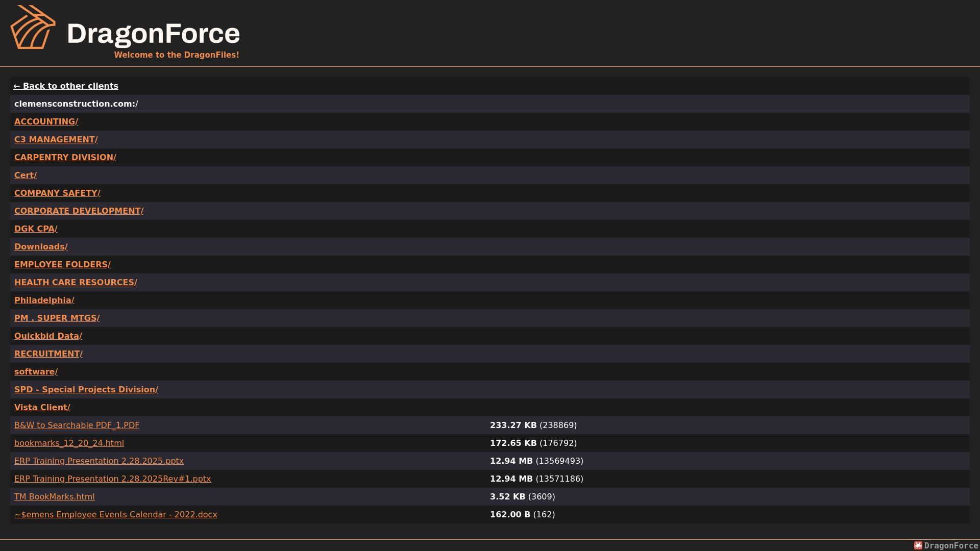
Task: Open the HEALTH CARE RESOURCES folder
Action: (76, 282)
